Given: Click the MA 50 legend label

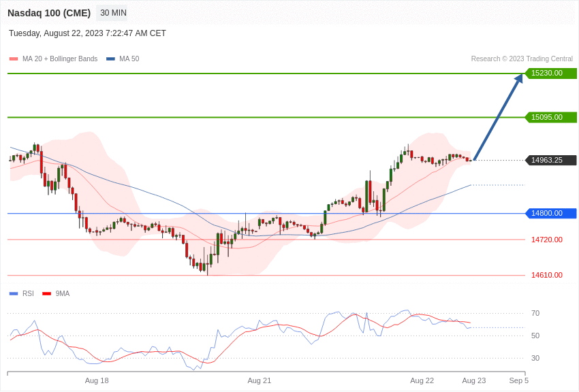Looking at the screenshot, I should tap(129, 59).
